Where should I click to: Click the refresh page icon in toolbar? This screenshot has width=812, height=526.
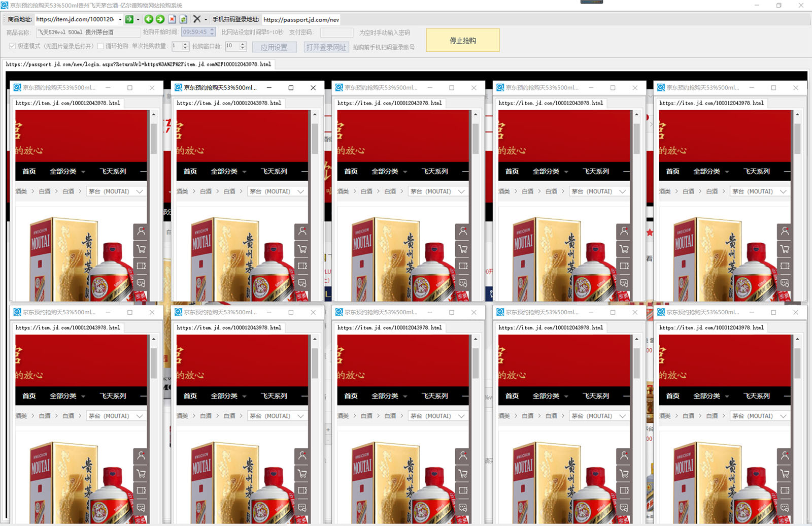coord(183,19)
